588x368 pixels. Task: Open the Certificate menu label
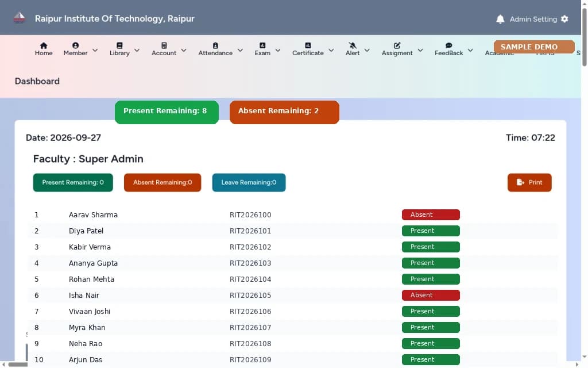pos(308,53)
